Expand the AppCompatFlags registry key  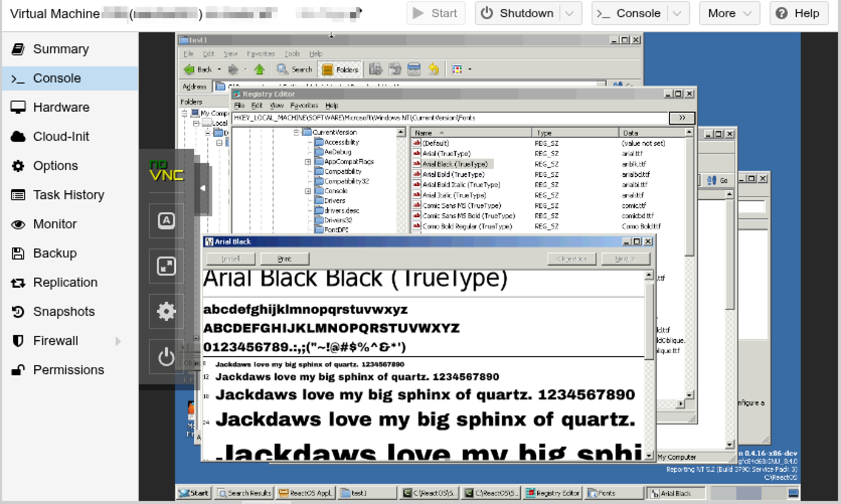tap(308, 162)
